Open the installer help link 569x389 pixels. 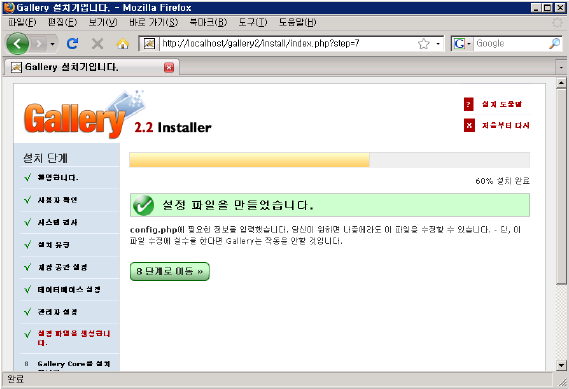pyautogui.click(x=502, y=104)
